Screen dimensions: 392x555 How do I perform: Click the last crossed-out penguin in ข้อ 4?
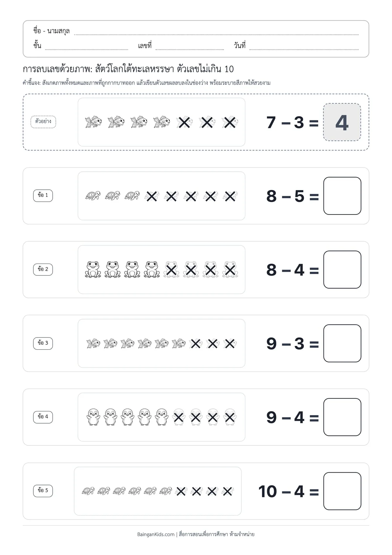230,417
